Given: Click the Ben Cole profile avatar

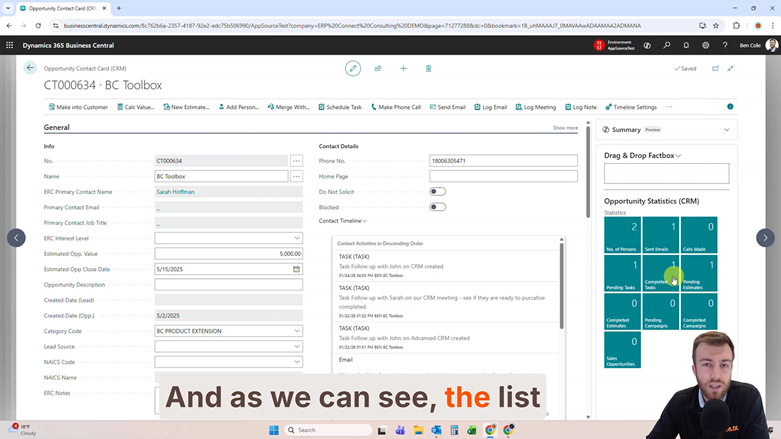Looking at the screenshot, I should point(772,45).
